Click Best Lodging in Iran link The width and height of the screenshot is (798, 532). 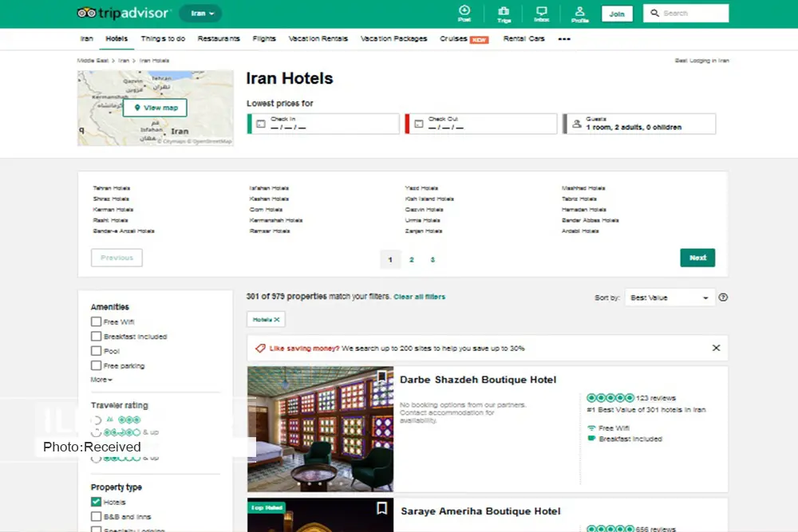pyautogui.click(x=701, y=61)
